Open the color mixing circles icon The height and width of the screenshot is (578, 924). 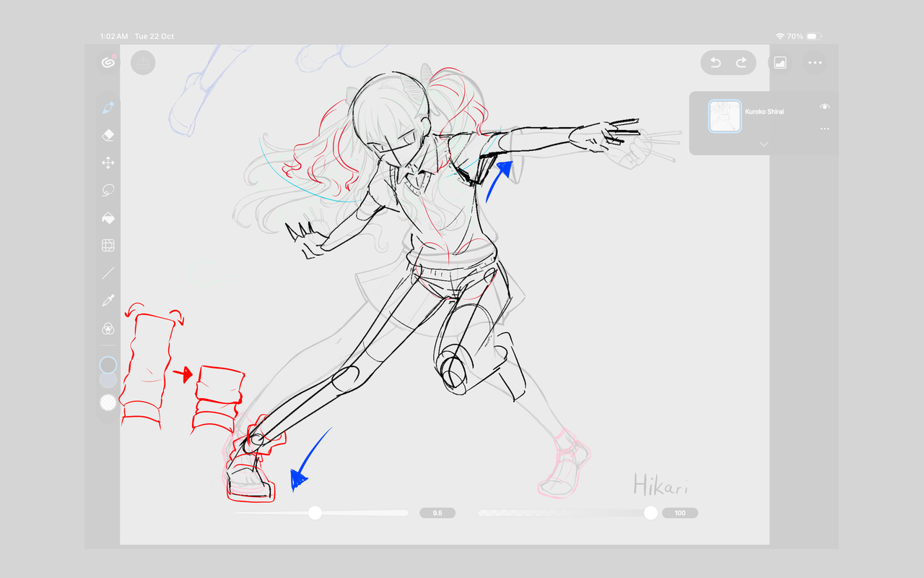108,329
